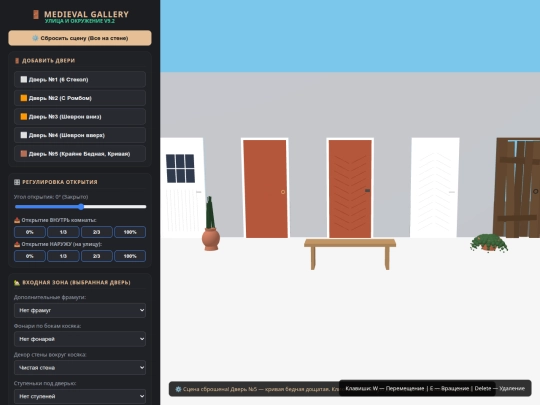Image resolution: width=540 pixels, height=405 pixels.
Task: Open the Дополнительные фрамуги dropdown
Action: click(80, 310)
